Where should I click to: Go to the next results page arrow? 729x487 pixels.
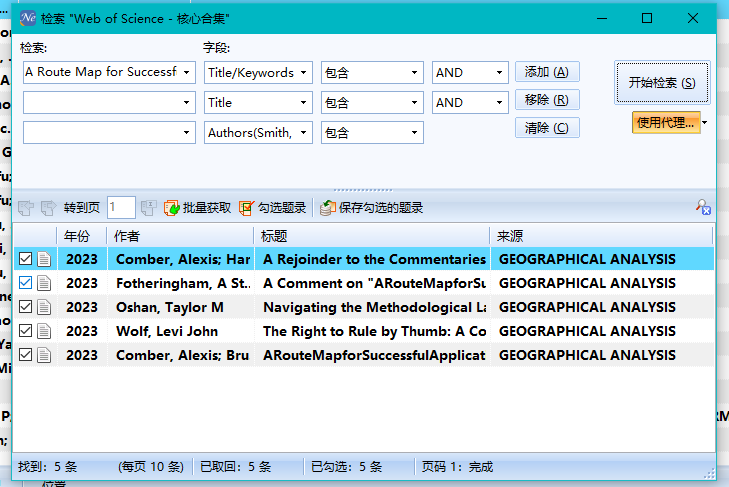click(x=48, y=207)
